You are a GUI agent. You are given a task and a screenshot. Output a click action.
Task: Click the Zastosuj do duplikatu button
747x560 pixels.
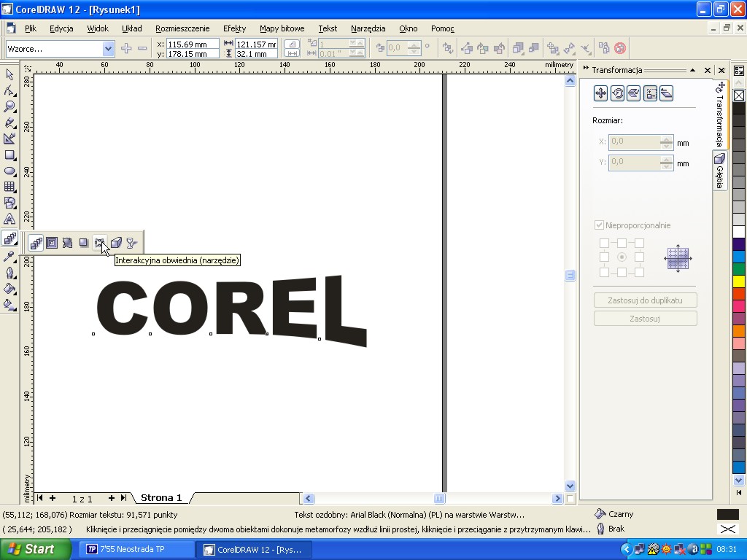click(645, 300)
